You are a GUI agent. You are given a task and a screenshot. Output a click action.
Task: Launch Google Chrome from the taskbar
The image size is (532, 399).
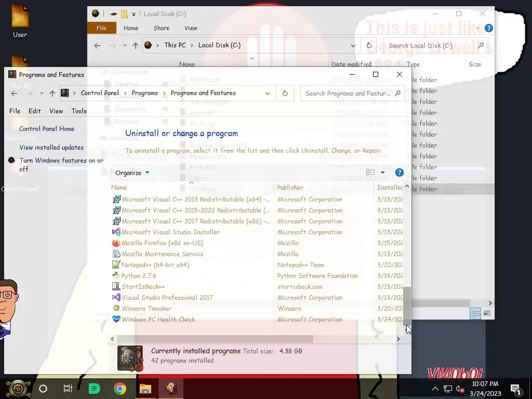pos(120,389)
